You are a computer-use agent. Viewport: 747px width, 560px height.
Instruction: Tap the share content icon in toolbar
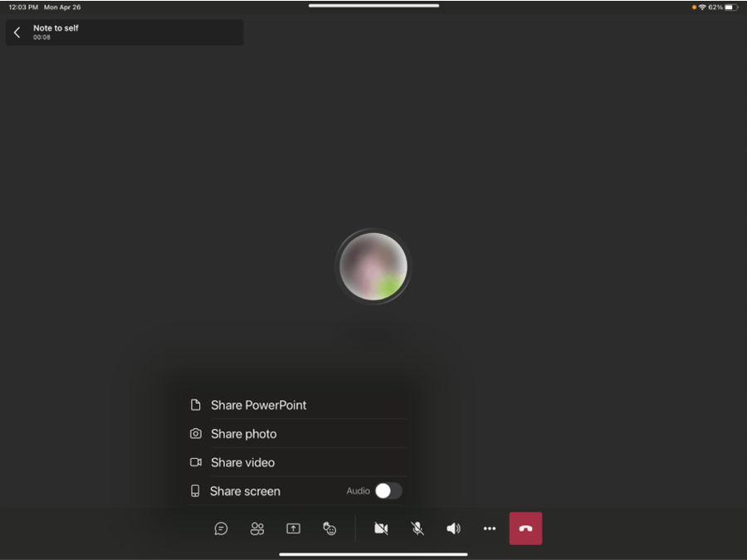tap(293, 528)
